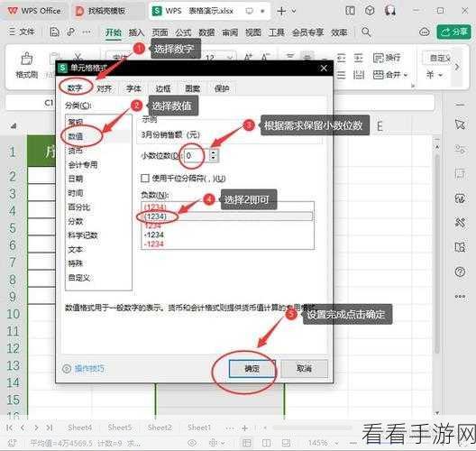Click the tools icon in right sidebar
476x451 pixels.
click(460, 223)
